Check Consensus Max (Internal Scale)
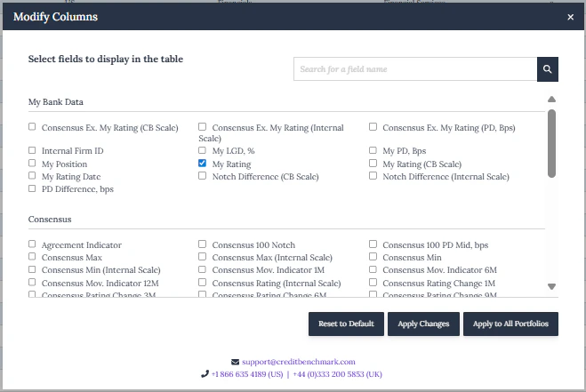 pos(202,256)
